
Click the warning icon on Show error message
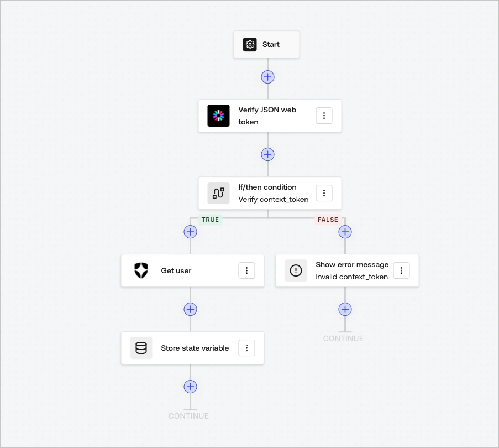tap(296, 270)
